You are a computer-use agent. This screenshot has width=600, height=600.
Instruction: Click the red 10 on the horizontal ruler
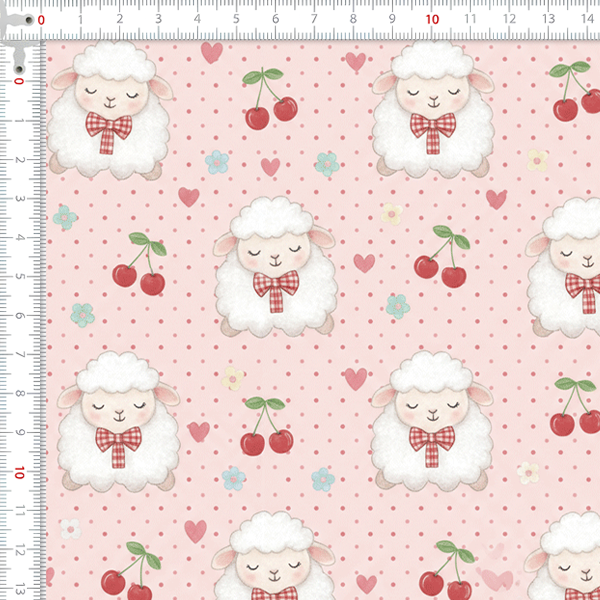(432, 20)
